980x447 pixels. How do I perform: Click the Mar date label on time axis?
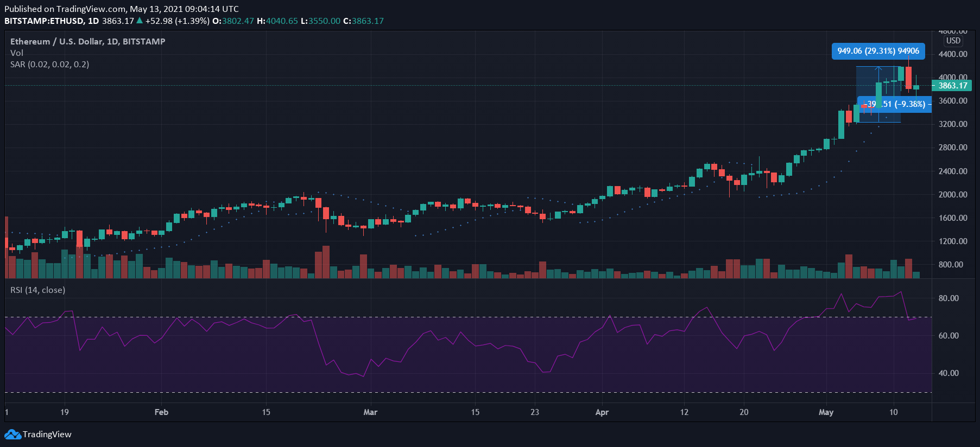point(370,412)
